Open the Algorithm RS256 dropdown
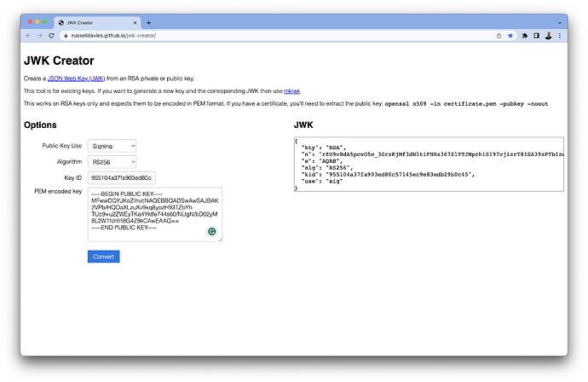 (x=112, y=162)
